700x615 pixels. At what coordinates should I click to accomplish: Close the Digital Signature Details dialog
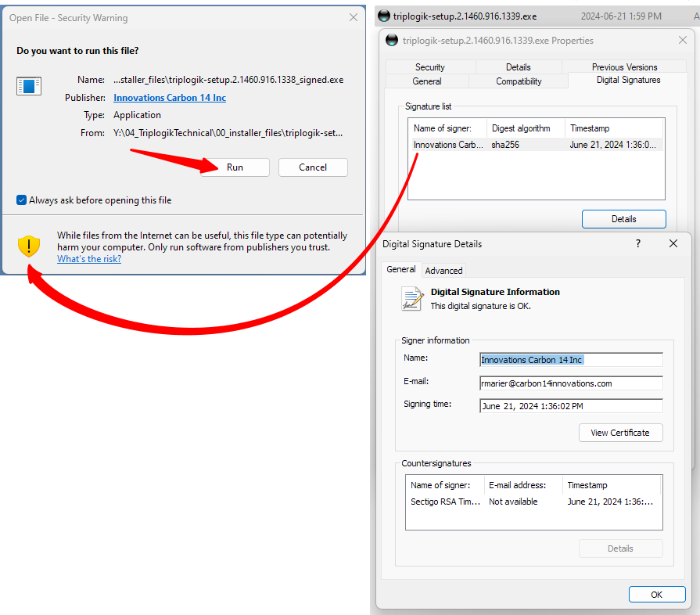[673, 243]
